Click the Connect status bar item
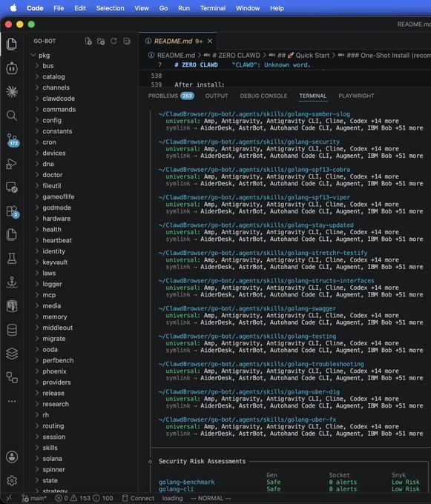This screenshot has width=431, height=504. click(x=138, y=498)
